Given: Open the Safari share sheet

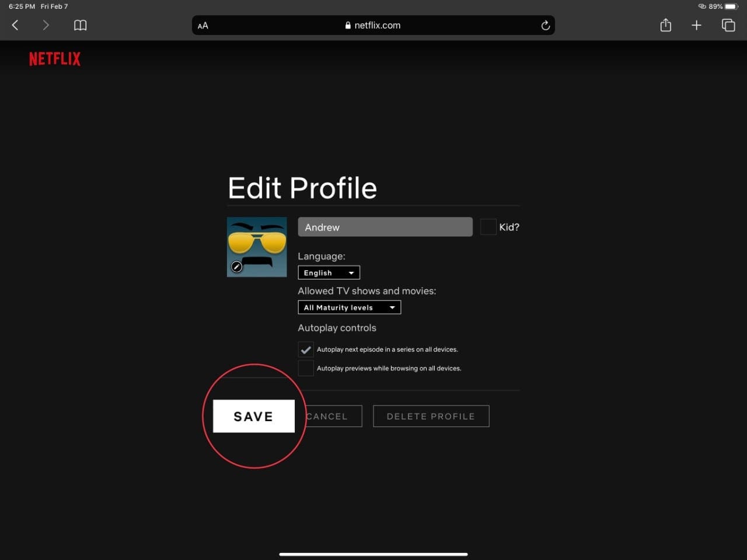Looking at the screenshot, I should pos(666,24).
